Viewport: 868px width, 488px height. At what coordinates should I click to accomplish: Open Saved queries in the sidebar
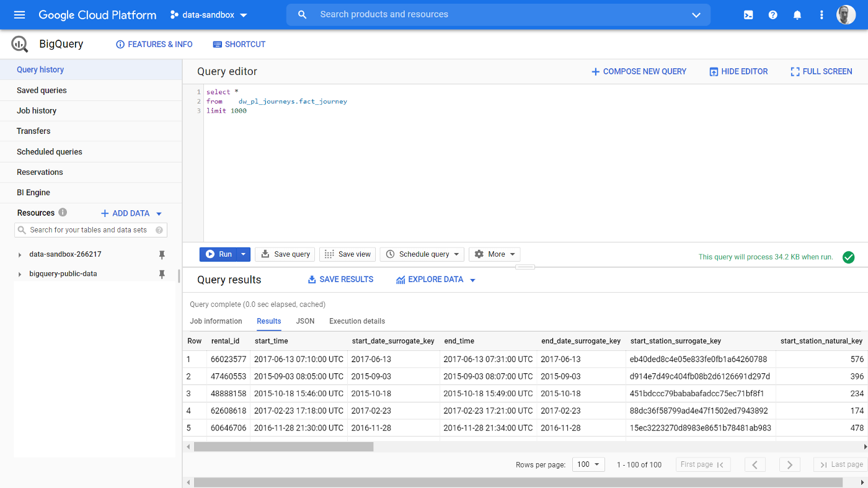point(91,91)
